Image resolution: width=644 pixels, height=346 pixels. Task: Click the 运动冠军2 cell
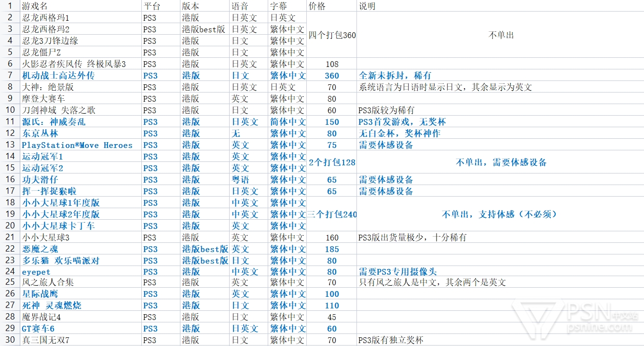pos(81,168)
